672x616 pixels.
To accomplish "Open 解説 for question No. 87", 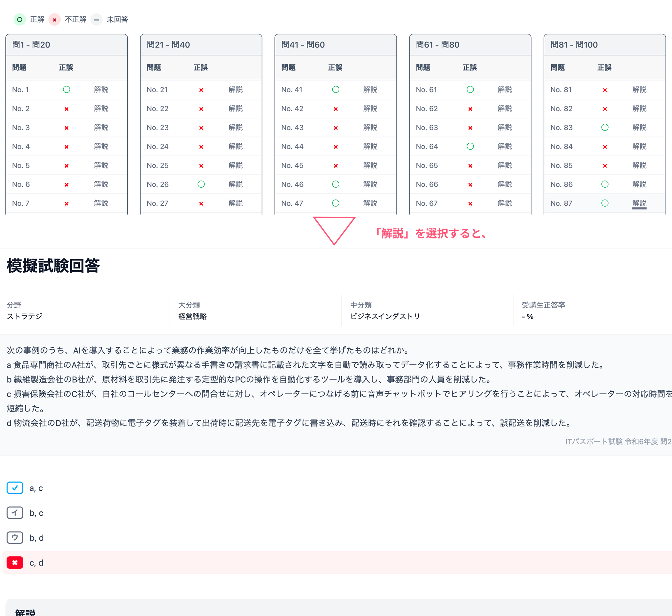I will pos(639,203).
